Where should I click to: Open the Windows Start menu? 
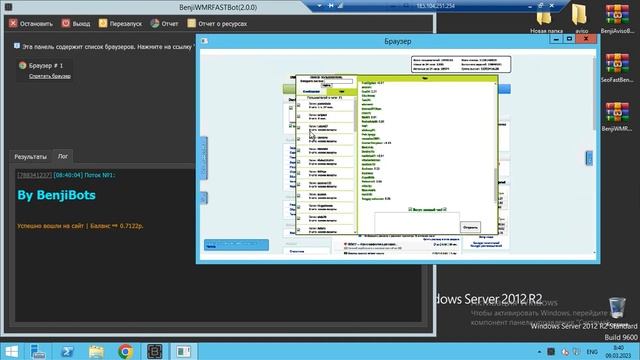pos(12,351)
